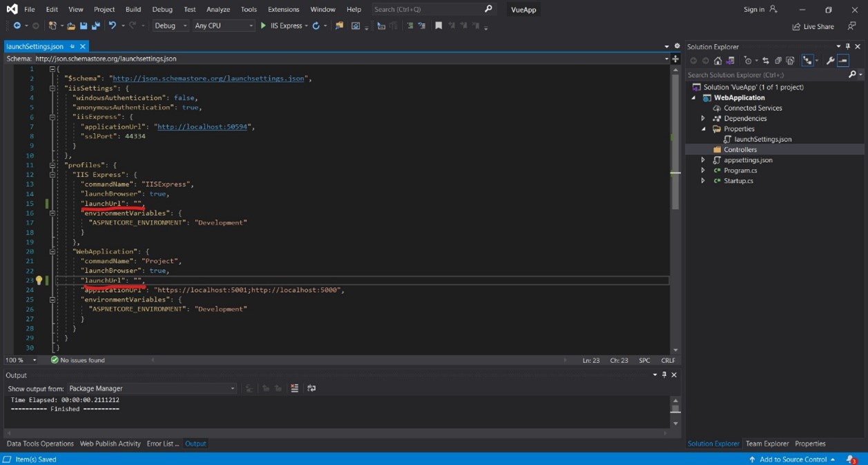Click the lightbulb quick actions icon
This screenshot has height=465, width=868.
coord(39,280)
